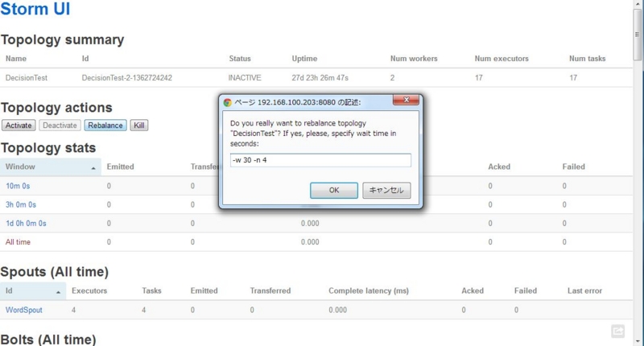Sort Topology stats by Emitted column
Viewport: 644px width, 346px height.
coord(120,167)
